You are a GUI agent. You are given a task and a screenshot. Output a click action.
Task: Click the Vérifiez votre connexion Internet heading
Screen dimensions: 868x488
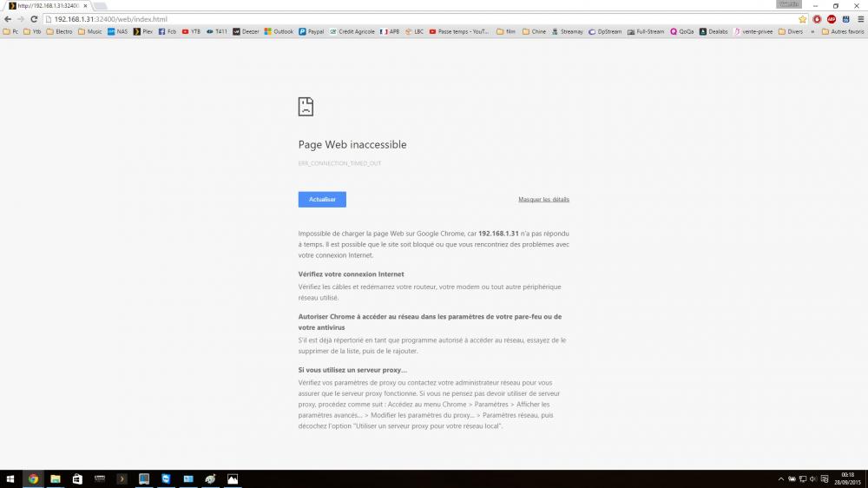tap(351, 274)
